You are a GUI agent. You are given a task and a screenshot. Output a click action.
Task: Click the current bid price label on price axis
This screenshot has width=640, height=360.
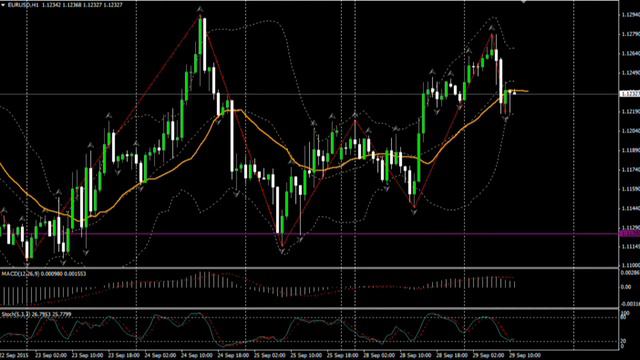[x=630, y=94]
